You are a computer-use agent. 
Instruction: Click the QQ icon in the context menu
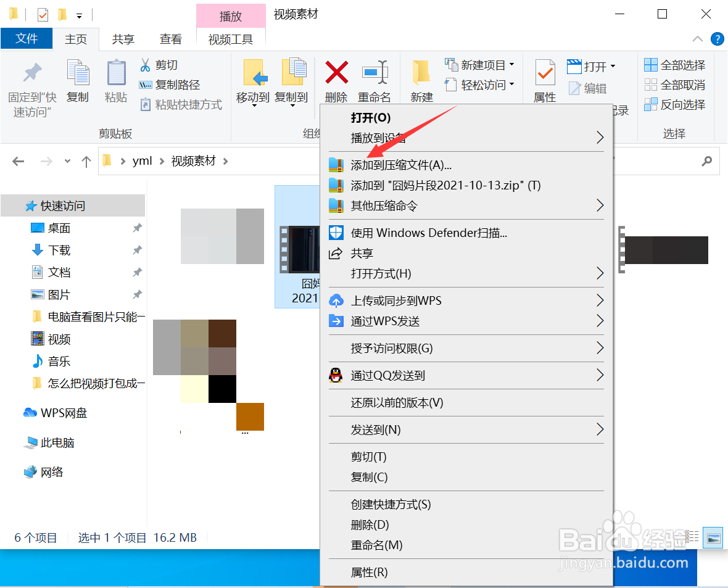tap(336, 375)
